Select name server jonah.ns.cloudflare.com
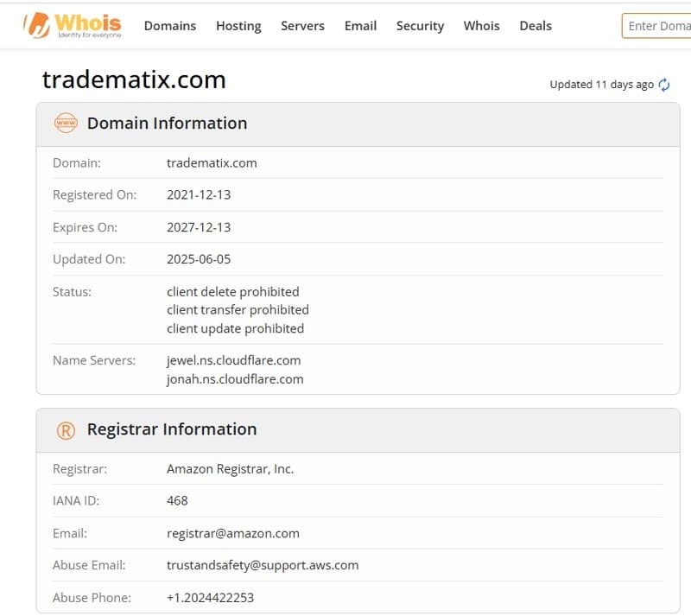Viewport: 691px width, 616px height. tap(235, 379)
